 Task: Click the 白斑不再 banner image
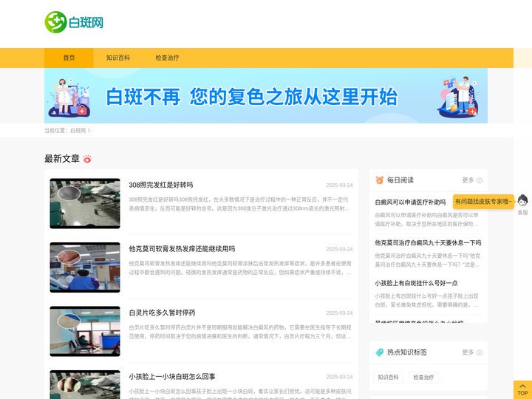pos(266,95)
